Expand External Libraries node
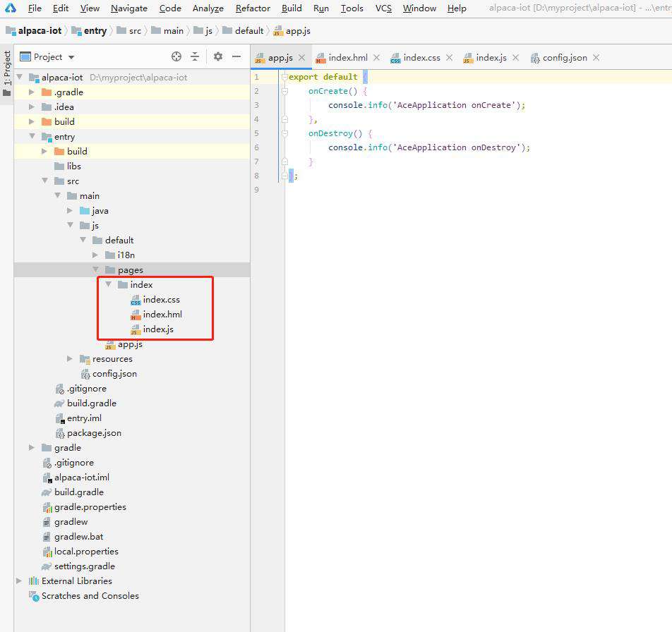 (x=19, y=581)
